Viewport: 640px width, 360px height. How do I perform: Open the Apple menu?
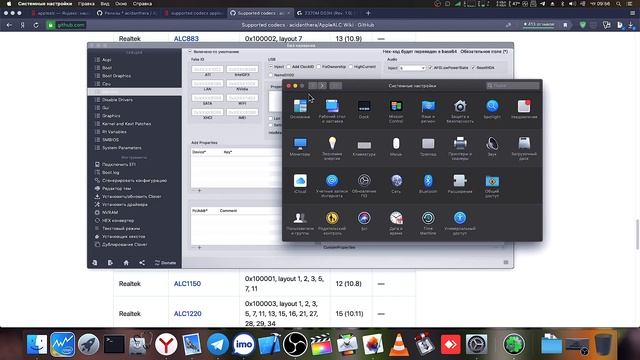coord(9,4)
